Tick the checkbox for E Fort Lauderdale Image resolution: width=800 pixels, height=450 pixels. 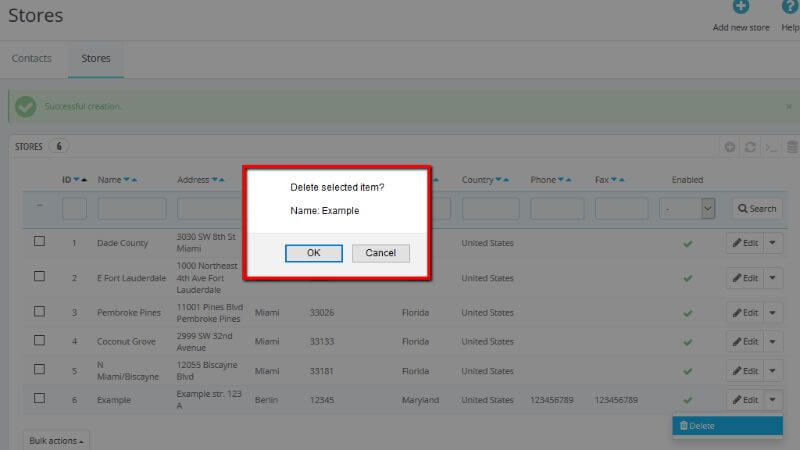(x=39, y=276)
